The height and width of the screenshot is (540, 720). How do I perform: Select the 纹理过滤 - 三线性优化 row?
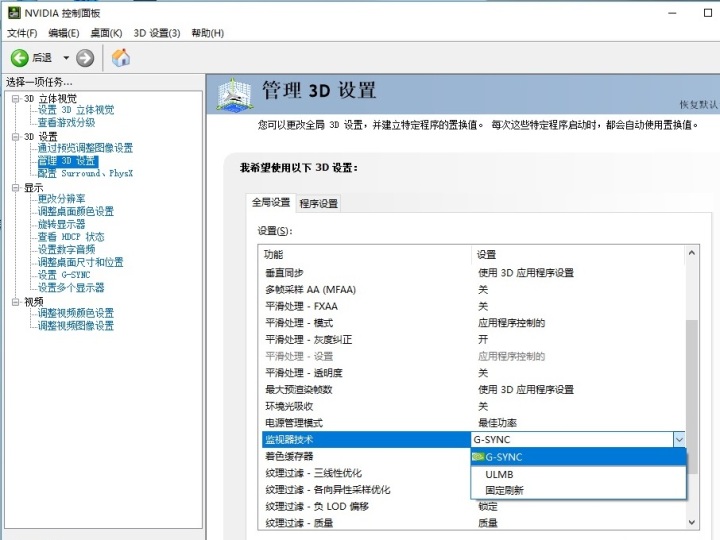(x=366, y=473)
